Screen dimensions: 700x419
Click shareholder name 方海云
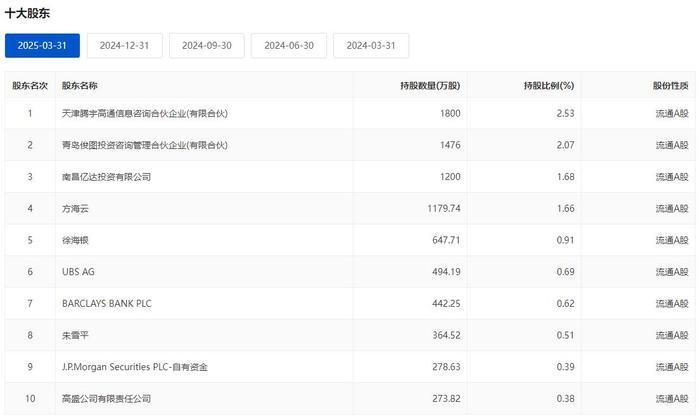click(x=76, y=209)
